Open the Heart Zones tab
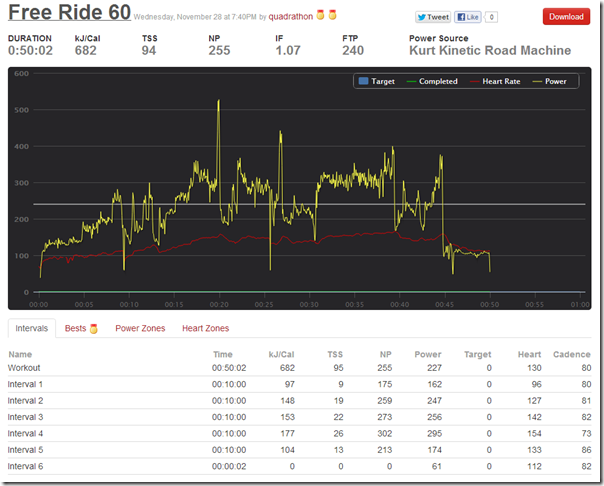604x486 pixels. [x=205, y=328]
